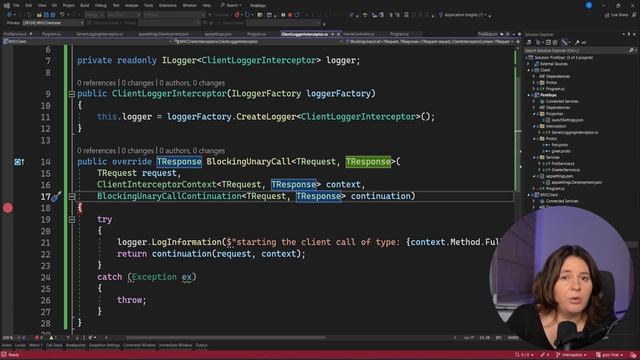Collapse the FirstGrpc project node
Screen dimensions: 640x360
(x=529, y=95)
